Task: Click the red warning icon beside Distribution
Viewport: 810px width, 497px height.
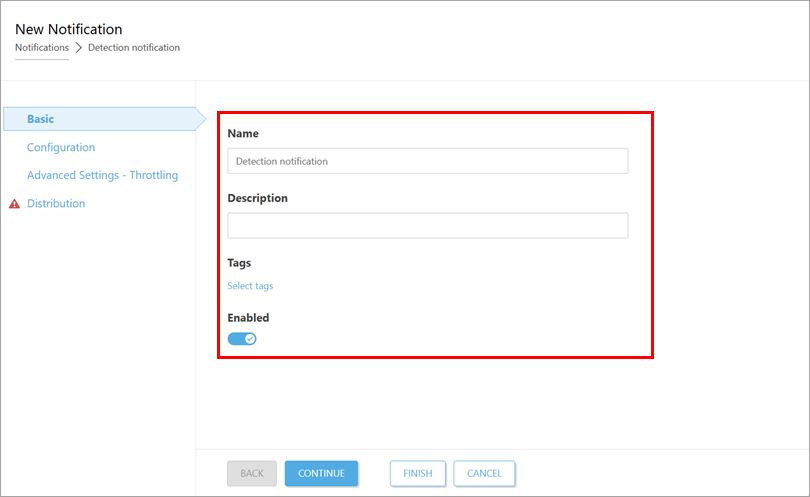Action: tap(14, 204)
